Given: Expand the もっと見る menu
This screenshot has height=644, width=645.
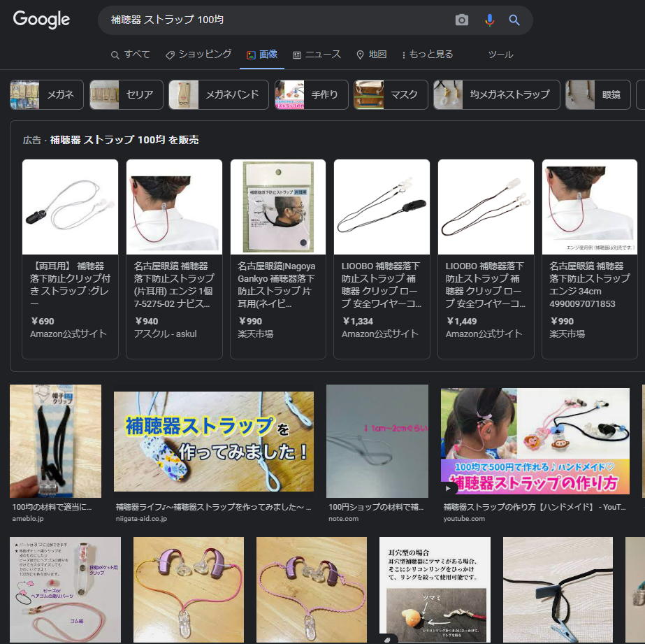Looking at the screenshot, I should pyautogui.click(x=427, y=55).
